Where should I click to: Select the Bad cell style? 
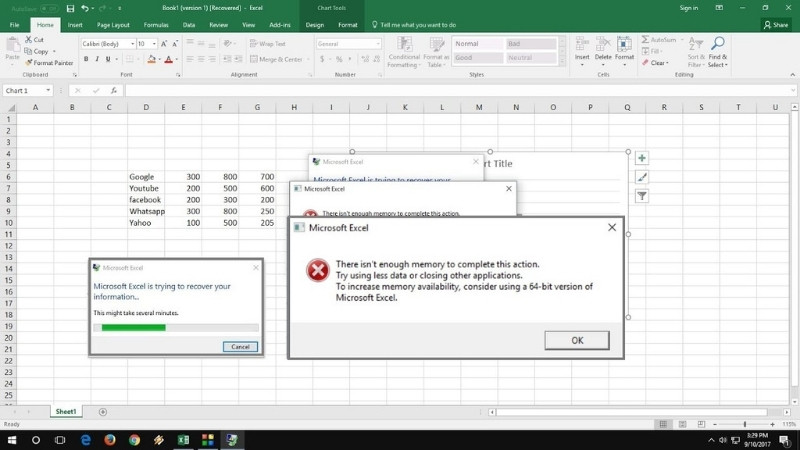point(531,44)
